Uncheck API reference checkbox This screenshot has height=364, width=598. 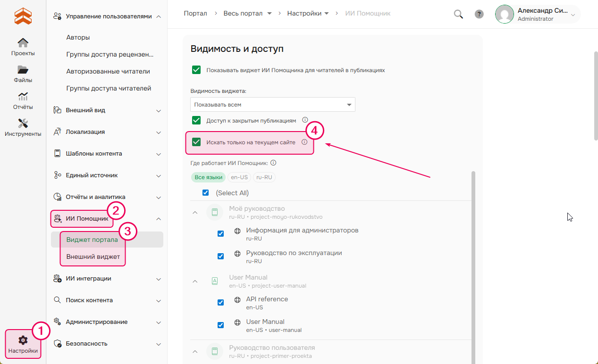point(220,303)
